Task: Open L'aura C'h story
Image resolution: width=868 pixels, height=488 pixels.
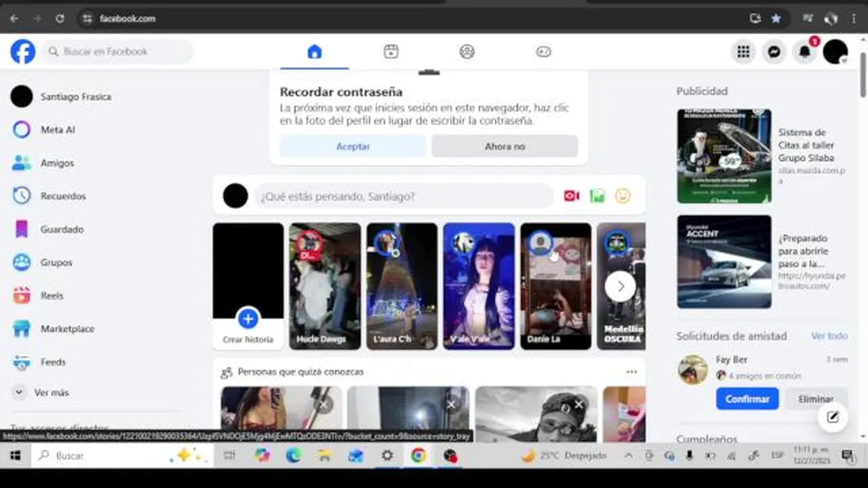Action: (402, 286)
